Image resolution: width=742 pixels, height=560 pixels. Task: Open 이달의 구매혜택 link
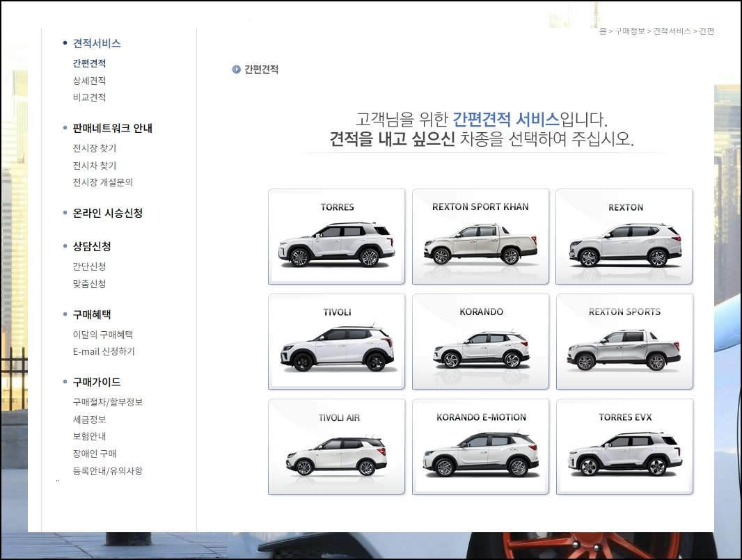click(103, 335)
